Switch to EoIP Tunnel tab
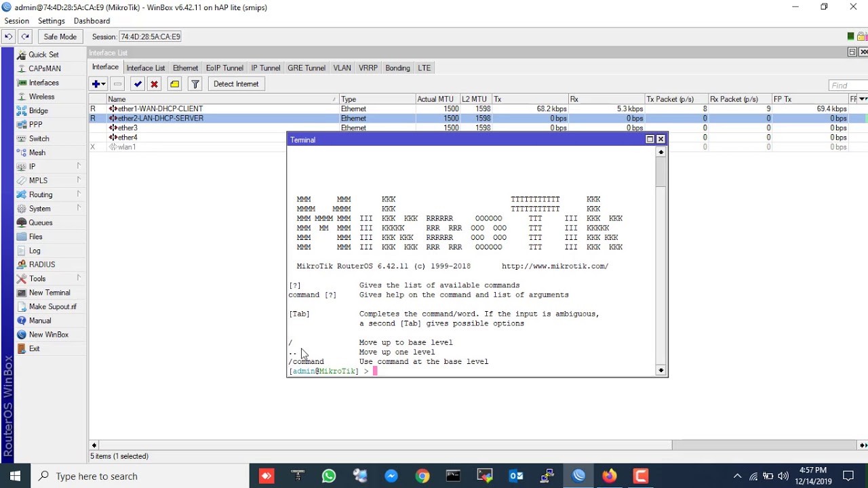 coord(224,68)
